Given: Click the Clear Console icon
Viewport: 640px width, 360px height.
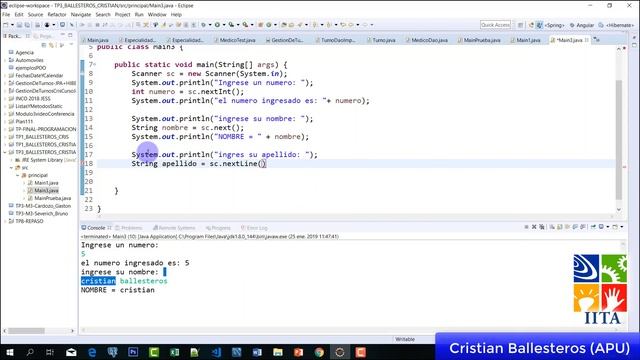Looking at the screenshot, I should (552, 227).
